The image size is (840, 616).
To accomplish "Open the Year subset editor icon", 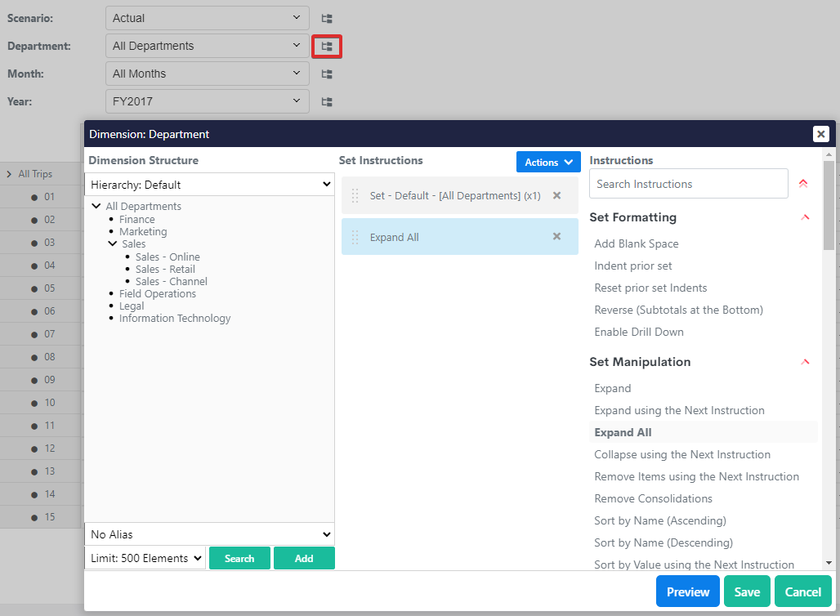I will click(327, 102).
